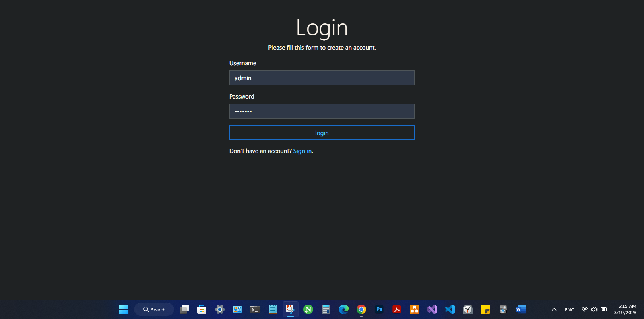Viewport: 644px width, 319px height.
Task: Launch Microsoft Edge from the taskbar
Action: click(x=344, y=309)
